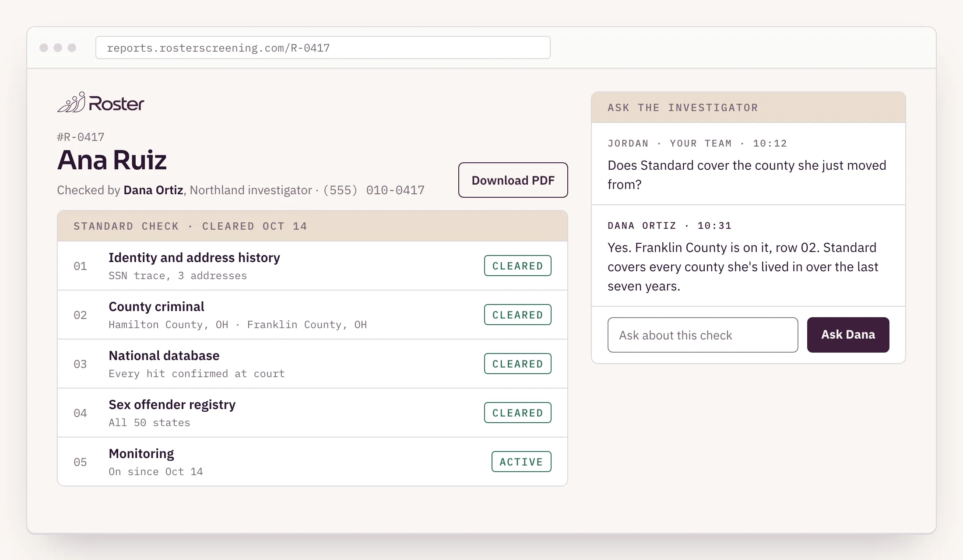
Task: Send question with Ask Dana button
Action: [848, 335]
